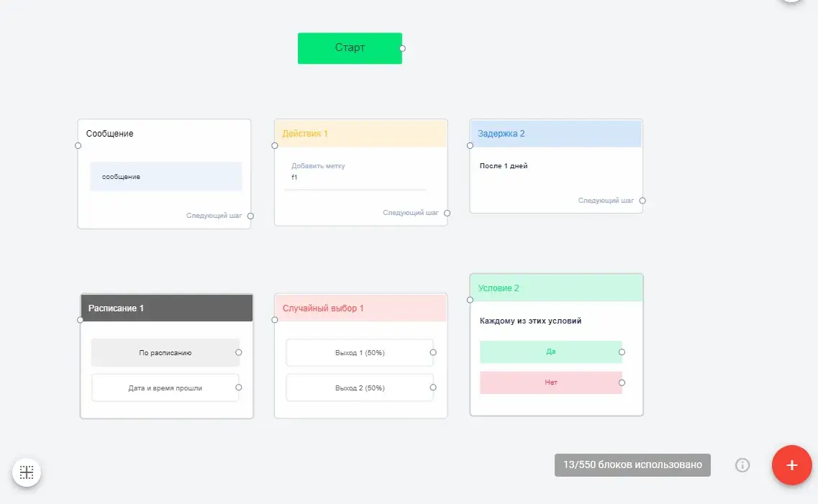Click the 13/550 блоков использовано counter
Image resolution: width=818 pixels, height=504 pixels.
pyautogui.click(x=632, y=465)
